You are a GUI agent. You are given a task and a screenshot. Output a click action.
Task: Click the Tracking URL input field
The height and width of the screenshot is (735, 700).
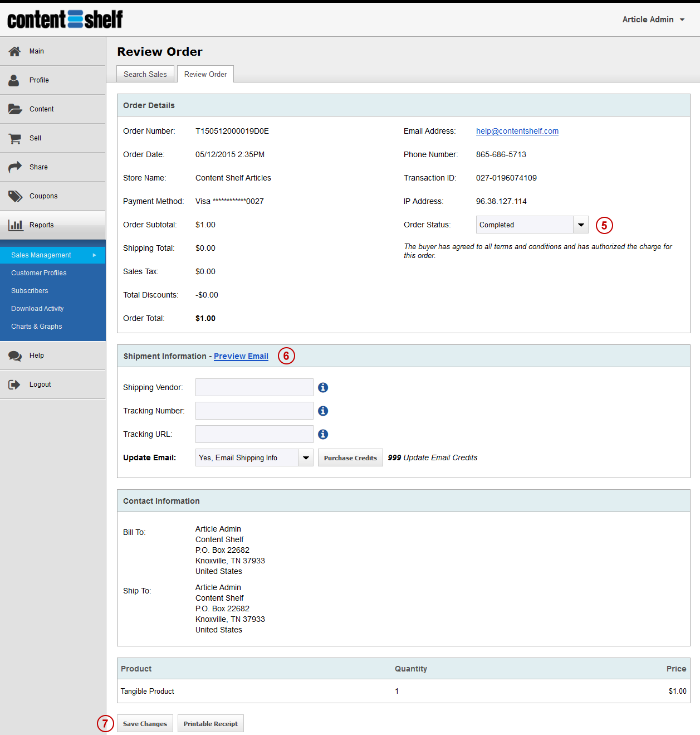coord(254,434)
